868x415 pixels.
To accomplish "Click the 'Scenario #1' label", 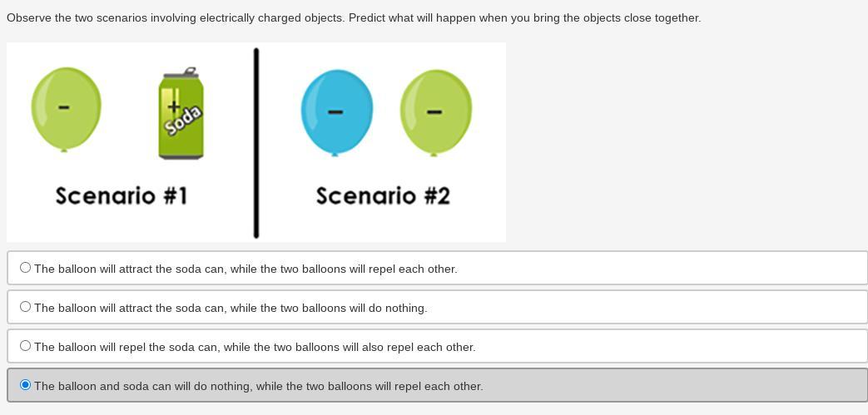I will click(122, 196).
